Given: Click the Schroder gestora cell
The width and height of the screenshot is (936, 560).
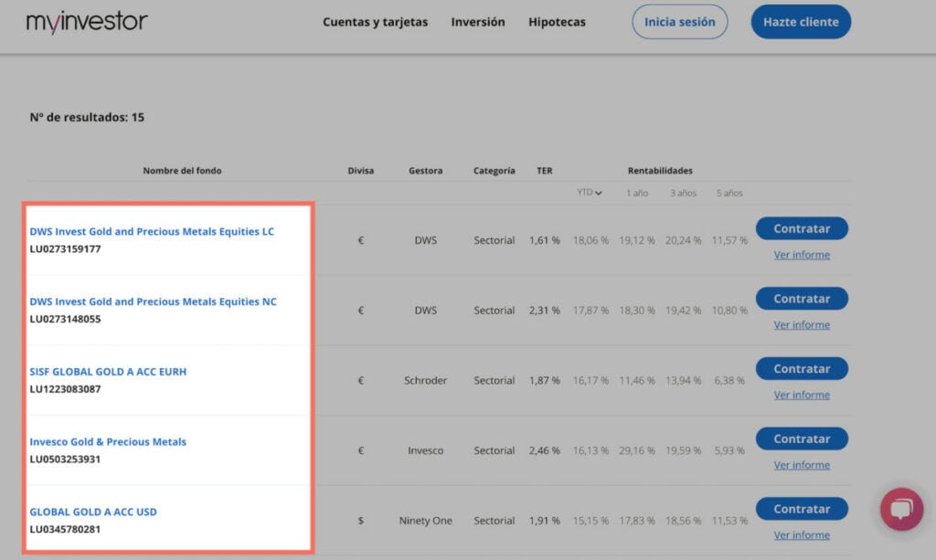Looking at the screenshot, I should click(426, 381).
